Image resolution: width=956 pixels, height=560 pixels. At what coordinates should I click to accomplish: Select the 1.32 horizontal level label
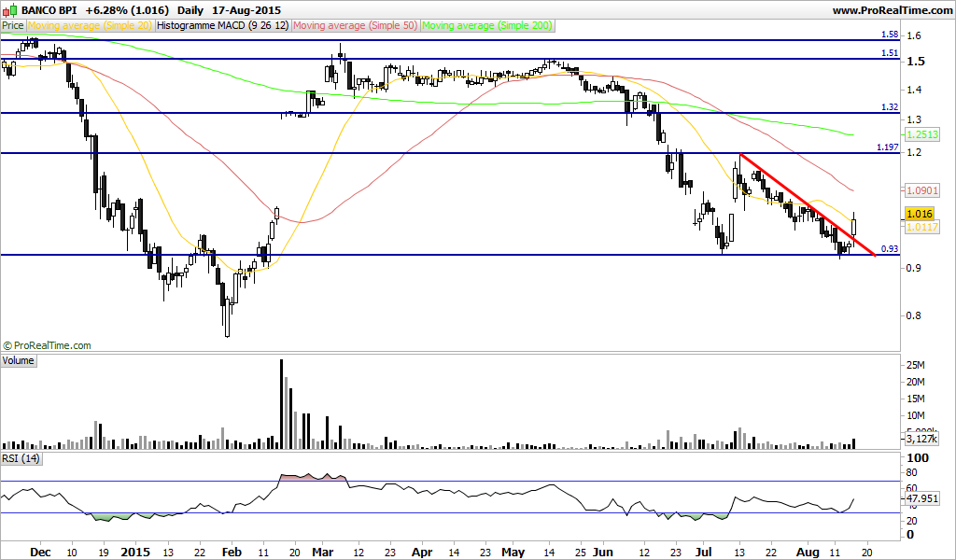(x=890, y=106)
